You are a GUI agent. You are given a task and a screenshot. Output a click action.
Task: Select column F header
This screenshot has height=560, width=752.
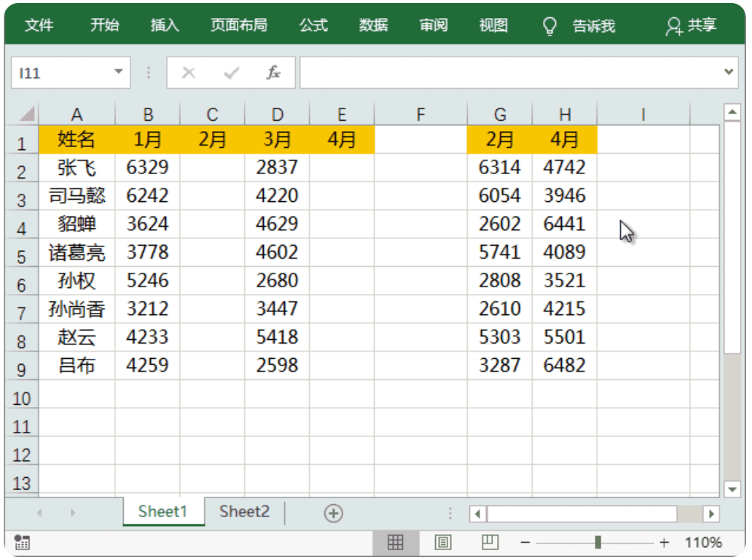click(x=421, y=114)
